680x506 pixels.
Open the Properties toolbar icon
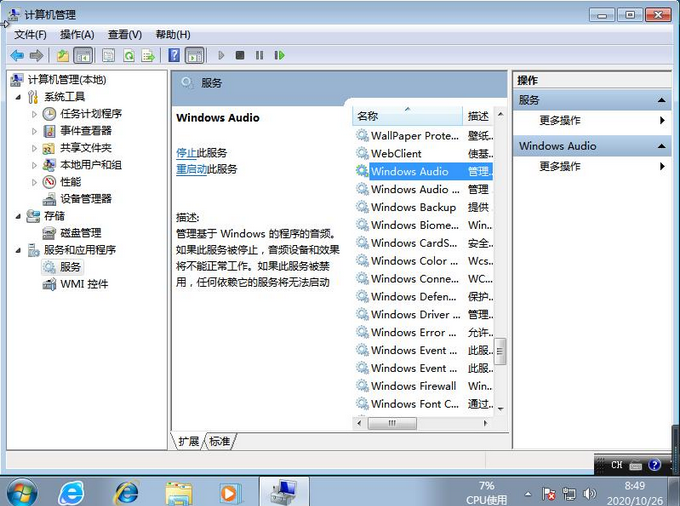(108, 55)
